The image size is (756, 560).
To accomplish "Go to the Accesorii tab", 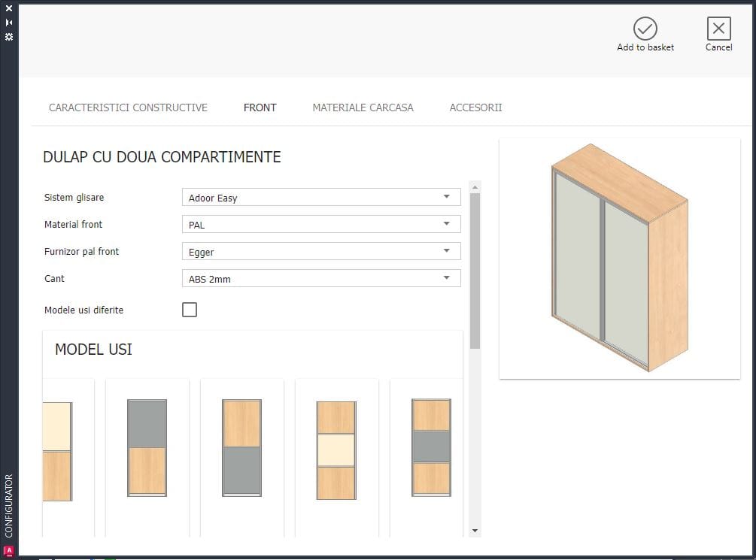I will point(475,107).
